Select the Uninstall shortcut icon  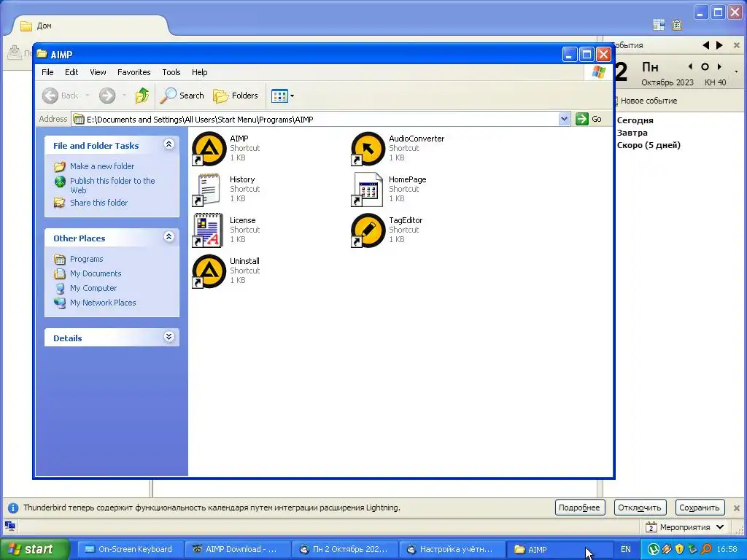pos(209,271)
